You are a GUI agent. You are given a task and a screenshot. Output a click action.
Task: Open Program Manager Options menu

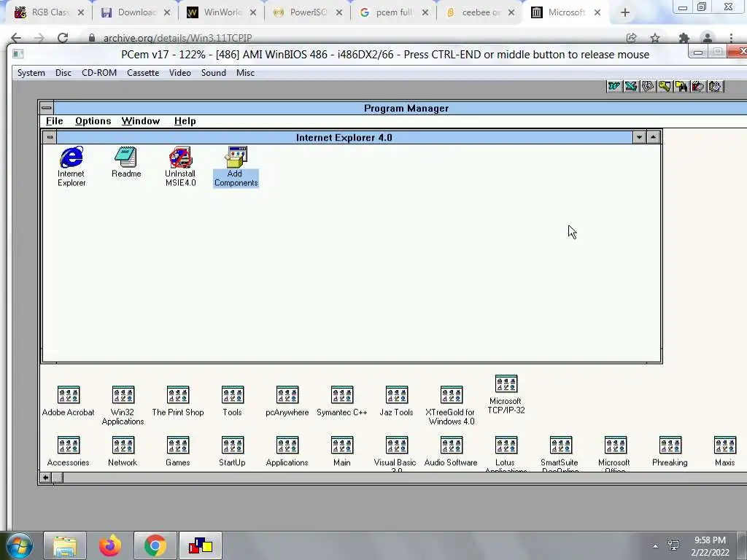click(x=93, y=121)
